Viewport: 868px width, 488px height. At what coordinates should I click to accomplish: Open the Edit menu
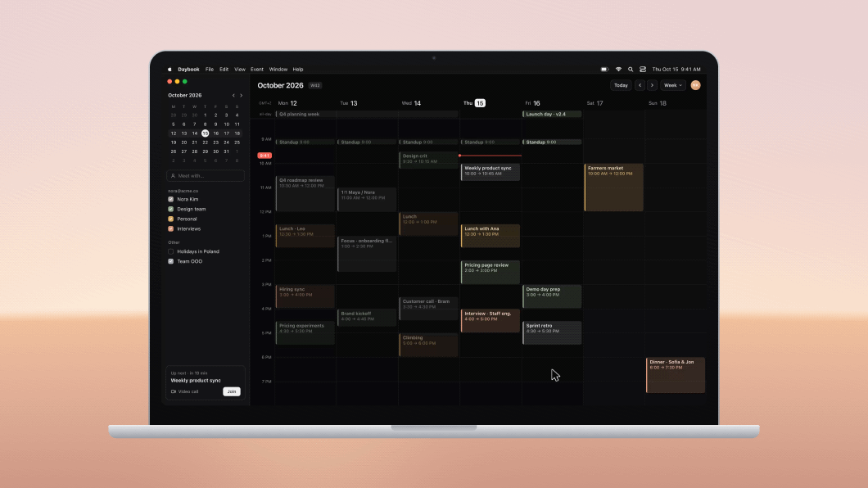(224, 69)
